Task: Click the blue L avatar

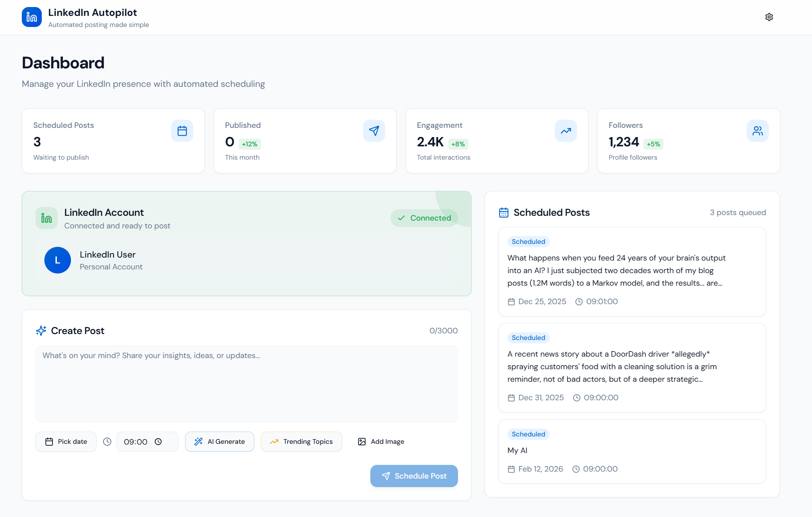Action: point(58,260)
